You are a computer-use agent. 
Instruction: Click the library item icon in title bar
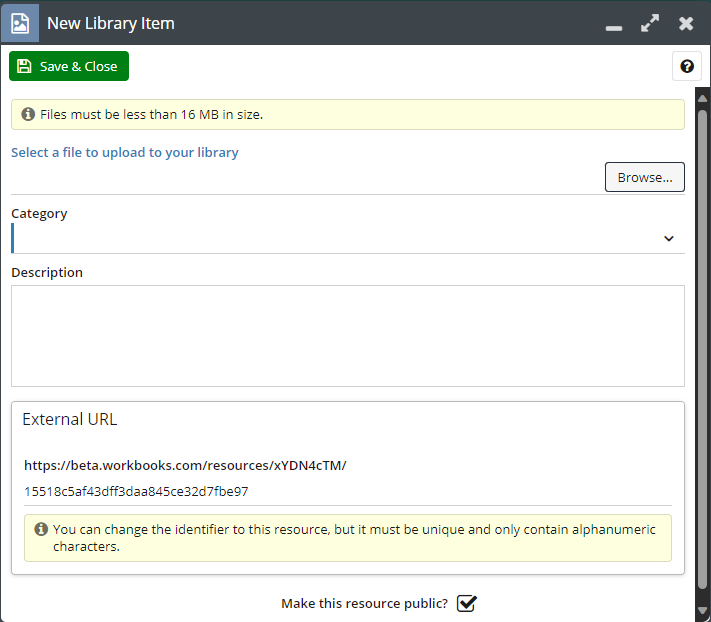[20, 22]
